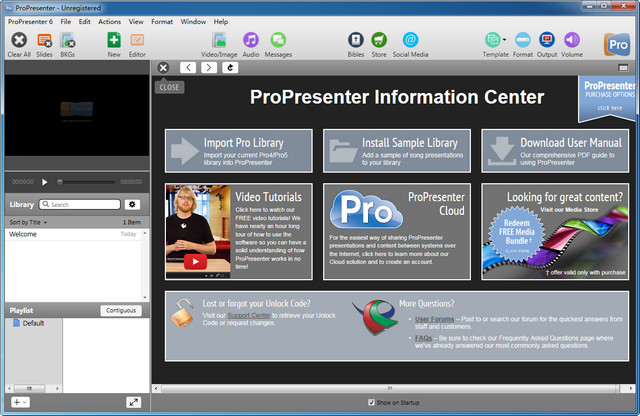Image resolution: width=640 pixels, height=416 pixels.
Task: Open the Format toolbar option
Action: click(x=522, y=40)
